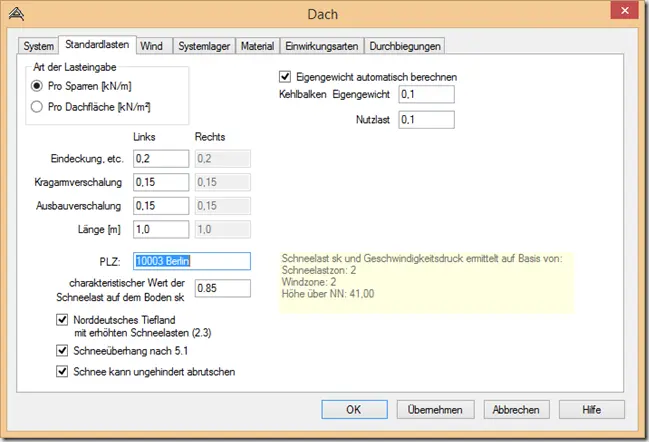Screen dimensions: 649x442
Task: Uncheck Eigengewicht automatisch berechnen
Action: point(285,77)
